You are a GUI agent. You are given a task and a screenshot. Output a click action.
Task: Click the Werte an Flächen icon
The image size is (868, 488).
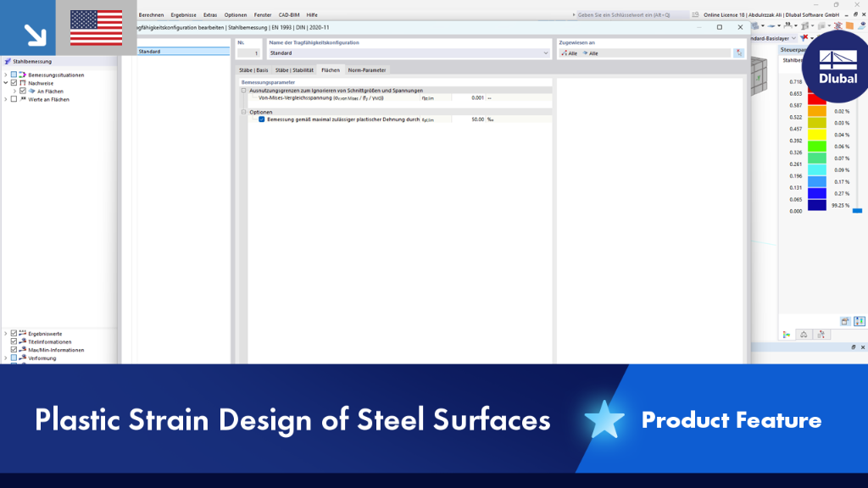point(23,100)
